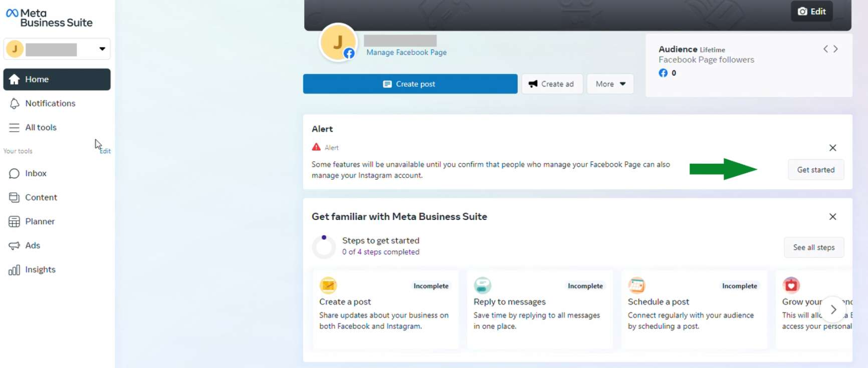Show next Audience metric with right arrow
This screenshot has height=368, width=868.
(835, 49)
